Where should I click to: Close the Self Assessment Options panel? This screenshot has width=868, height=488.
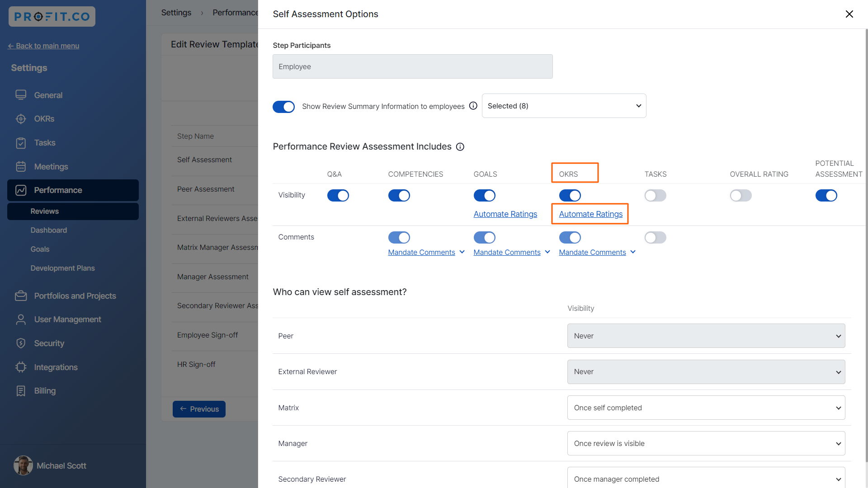pyautogui.click(x=849, y=14)
